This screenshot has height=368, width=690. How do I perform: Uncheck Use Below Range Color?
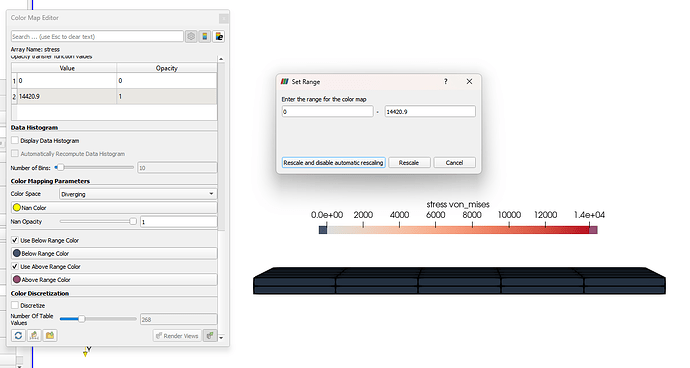(x=15, y=240)
